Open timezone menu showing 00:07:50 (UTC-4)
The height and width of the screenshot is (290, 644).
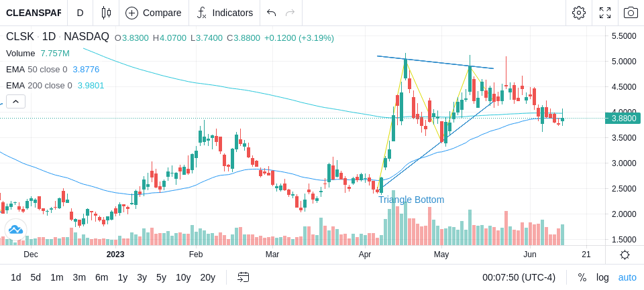[519, 277]
